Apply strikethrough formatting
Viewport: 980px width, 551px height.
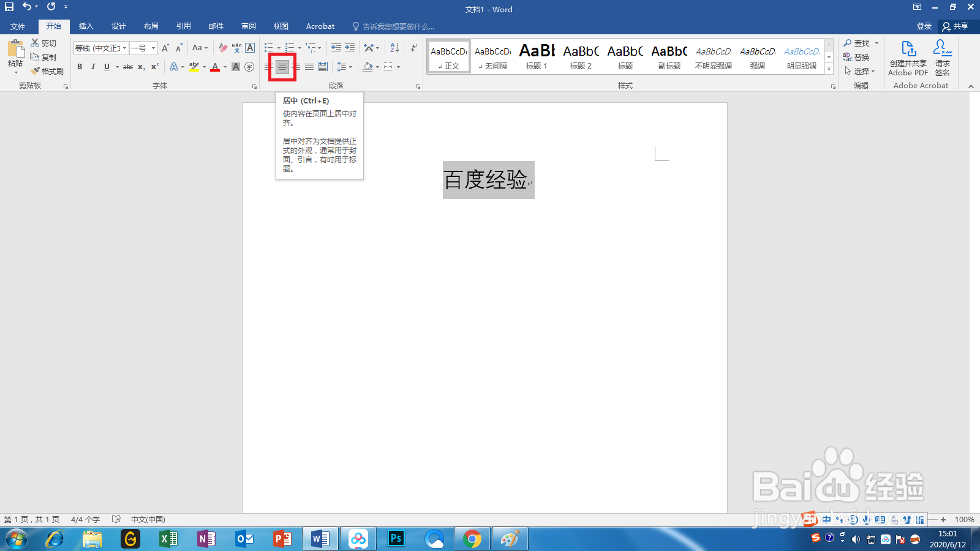(x=128, y=67)
